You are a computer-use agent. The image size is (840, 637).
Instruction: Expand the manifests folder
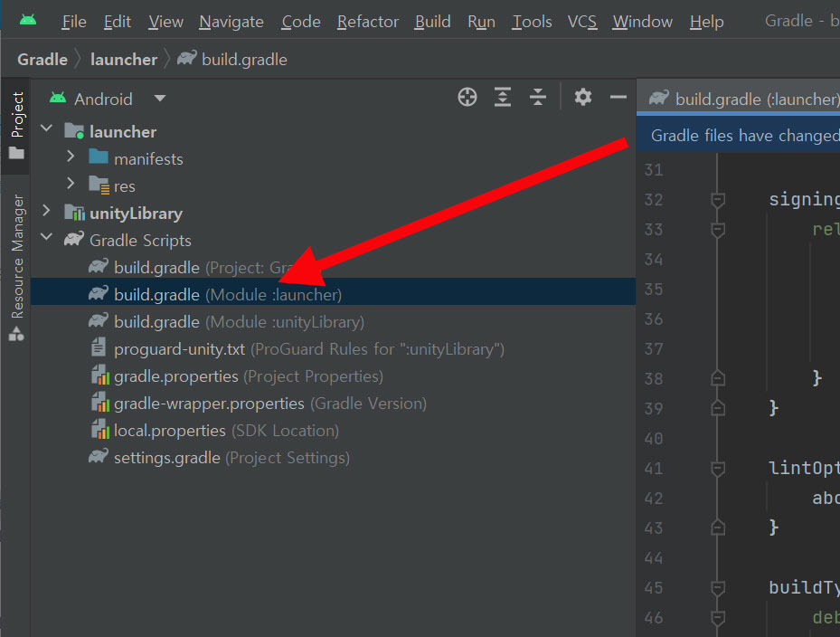point(71,156)
